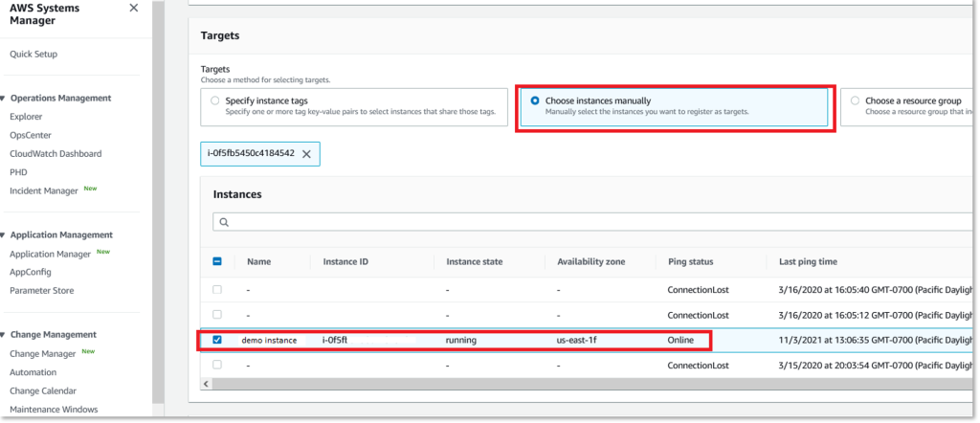Open Quick Setup in the sidebar
Screen dimensions: 980x423
(33, 55)
